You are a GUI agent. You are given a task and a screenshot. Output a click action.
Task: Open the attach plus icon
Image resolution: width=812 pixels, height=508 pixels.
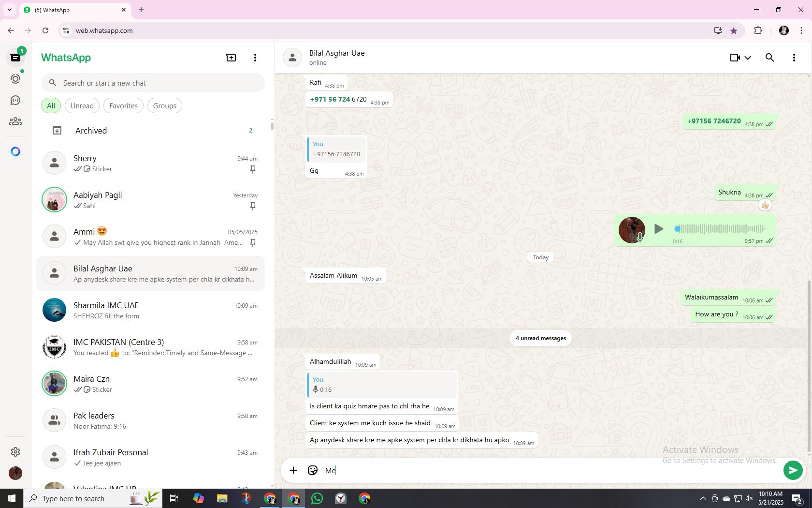[x=293, y=470]
